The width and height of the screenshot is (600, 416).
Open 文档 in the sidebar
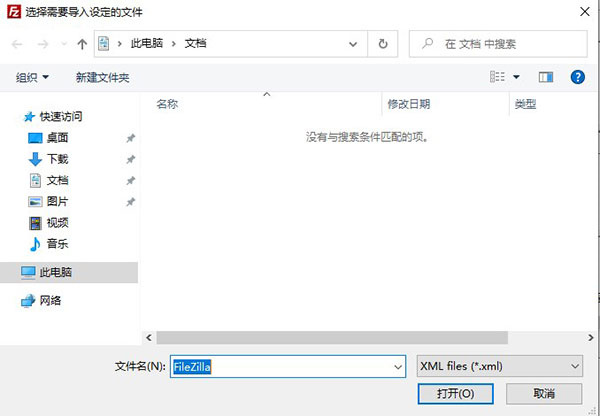(49, 180)
